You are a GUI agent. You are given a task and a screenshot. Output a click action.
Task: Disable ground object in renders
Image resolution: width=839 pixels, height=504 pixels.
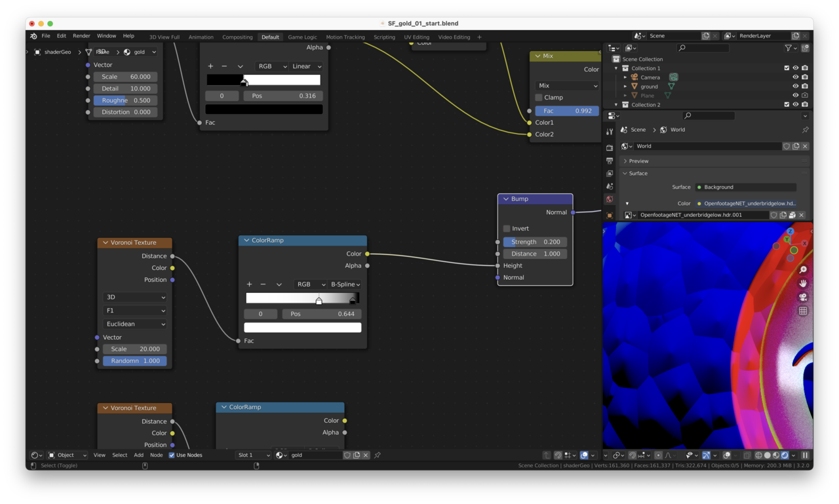coord(805,87)
